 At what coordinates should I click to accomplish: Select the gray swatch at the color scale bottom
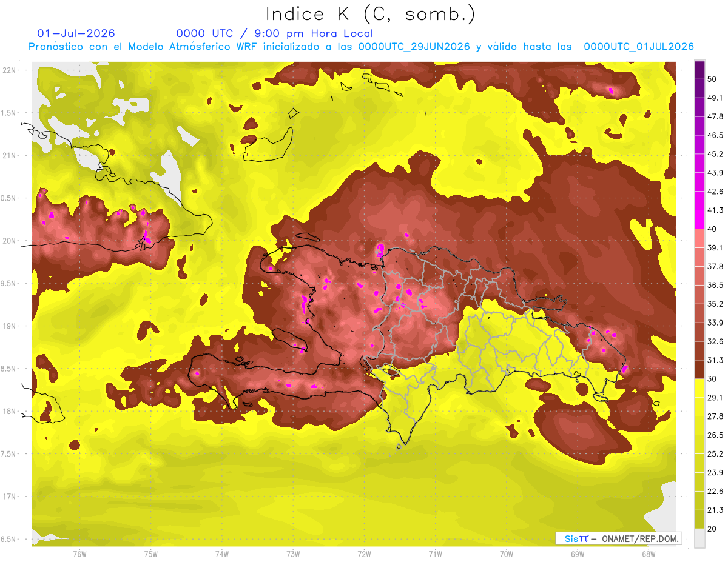(x=699, y=538)
